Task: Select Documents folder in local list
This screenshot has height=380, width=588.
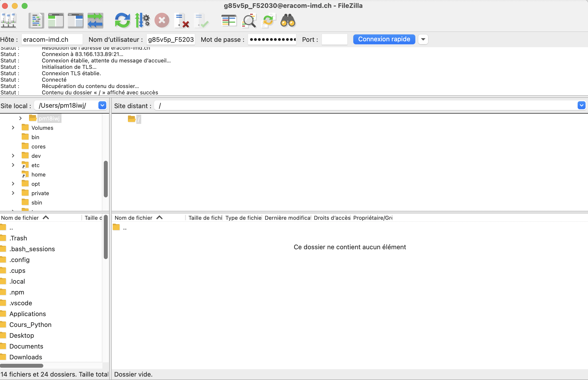Action: tap(26, 346)
